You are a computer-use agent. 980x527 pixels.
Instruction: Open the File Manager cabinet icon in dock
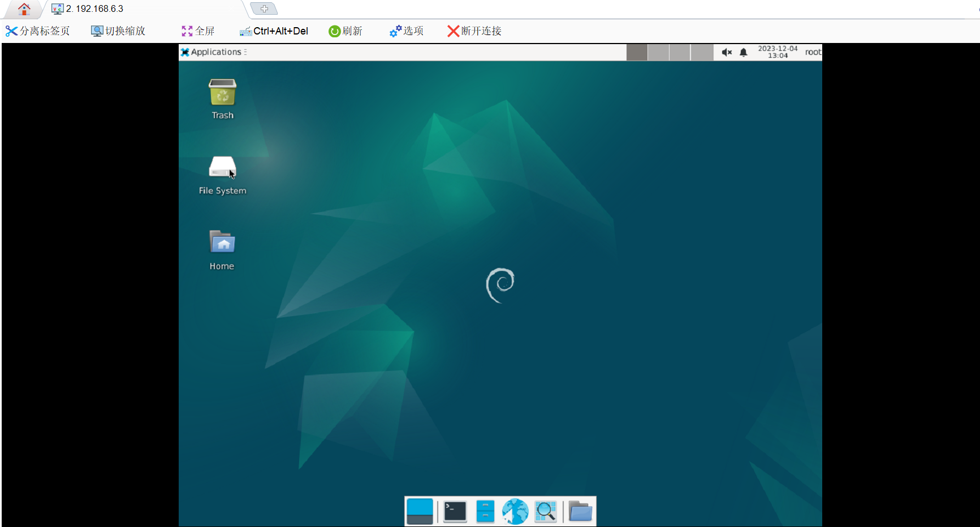pyautogui.click(x=485, y=511)
